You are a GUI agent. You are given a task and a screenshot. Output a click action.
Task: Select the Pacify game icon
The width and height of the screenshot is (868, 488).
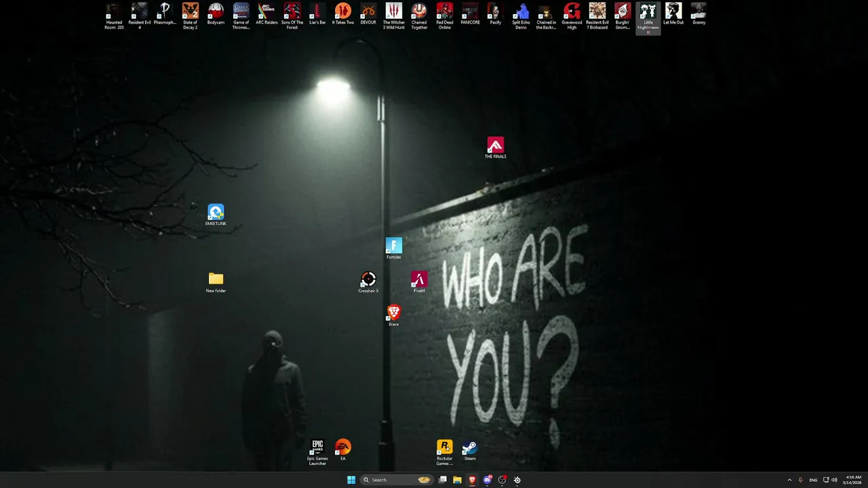click(x=496, y=14)
